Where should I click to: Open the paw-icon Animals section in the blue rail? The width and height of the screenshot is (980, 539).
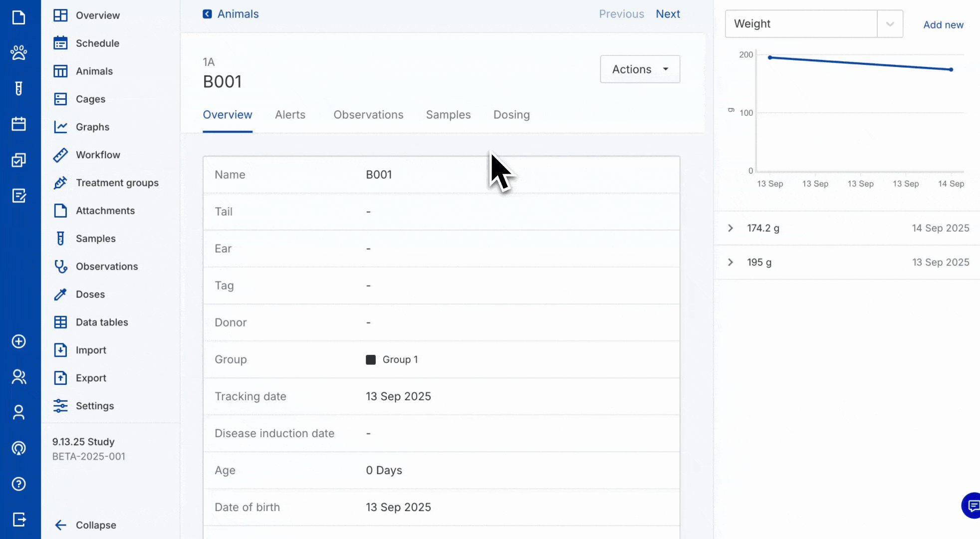click(x=19, y=52)
